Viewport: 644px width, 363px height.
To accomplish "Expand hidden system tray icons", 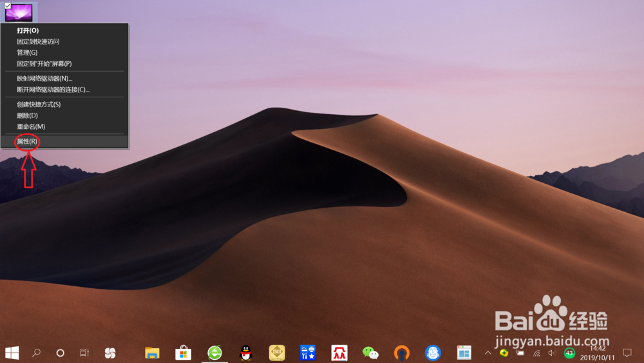I will (488, 353).
